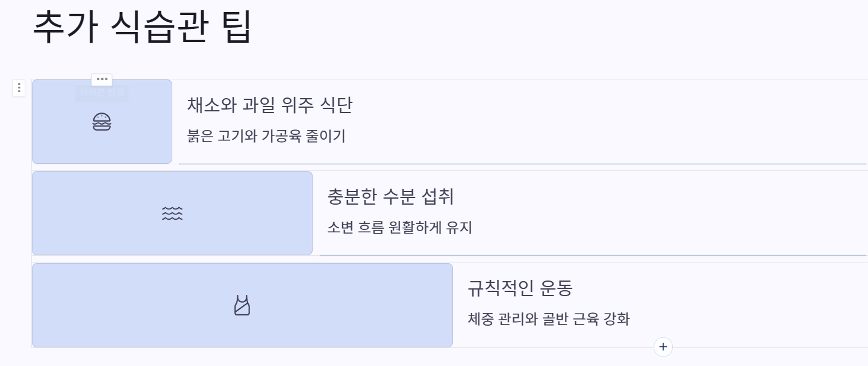Edit the subtitle 소변 흐름 원활하게 유지
The image size is (868, 366).
(x=399, y=228)
